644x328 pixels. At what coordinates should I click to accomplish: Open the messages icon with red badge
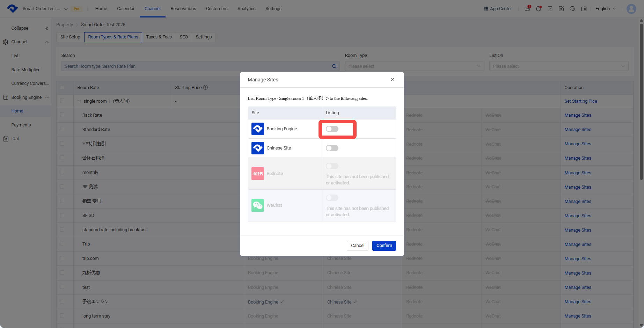click(527, 9)
